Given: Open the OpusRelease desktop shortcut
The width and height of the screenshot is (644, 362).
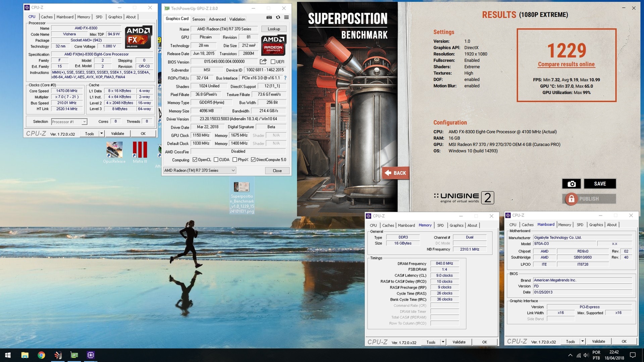Looking at the screenshot, I should pos(114,152).
